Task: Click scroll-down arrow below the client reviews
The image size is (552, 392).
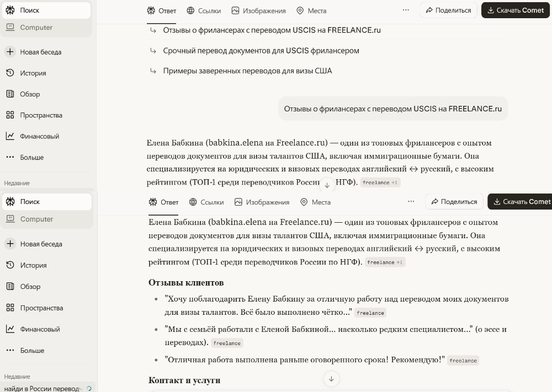Action: pyautogui.click(x=331, y=378)
